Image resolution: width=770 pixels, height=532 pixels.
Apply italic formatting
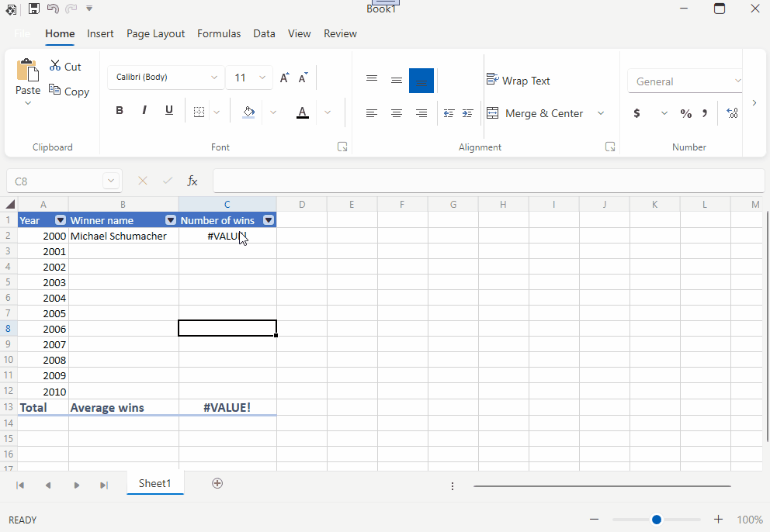click(144, 110)
